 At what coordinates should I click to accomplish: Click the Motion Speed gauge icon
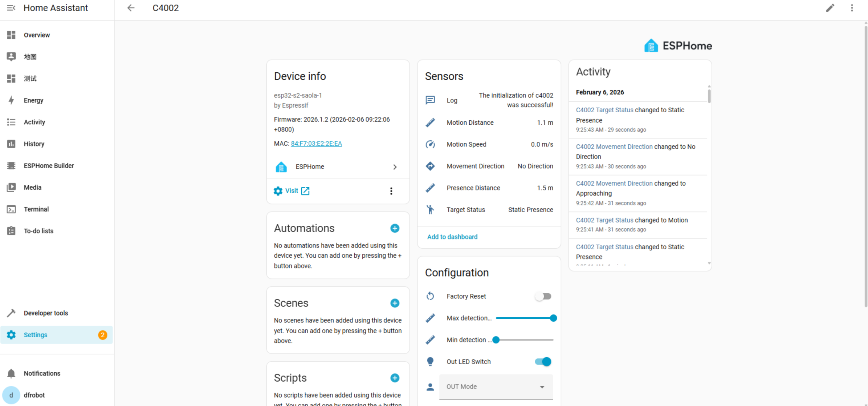pos(430,144)
